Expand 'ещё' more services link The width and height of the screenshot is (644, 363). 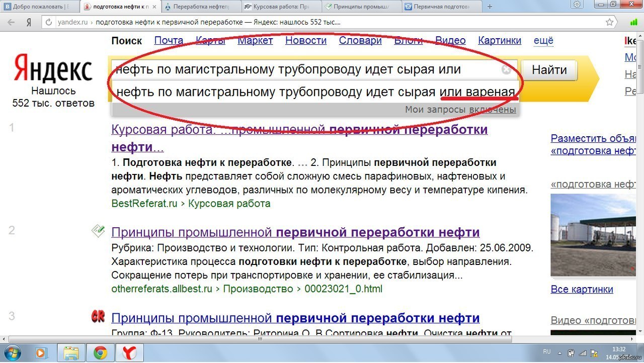tap(543, 41)
